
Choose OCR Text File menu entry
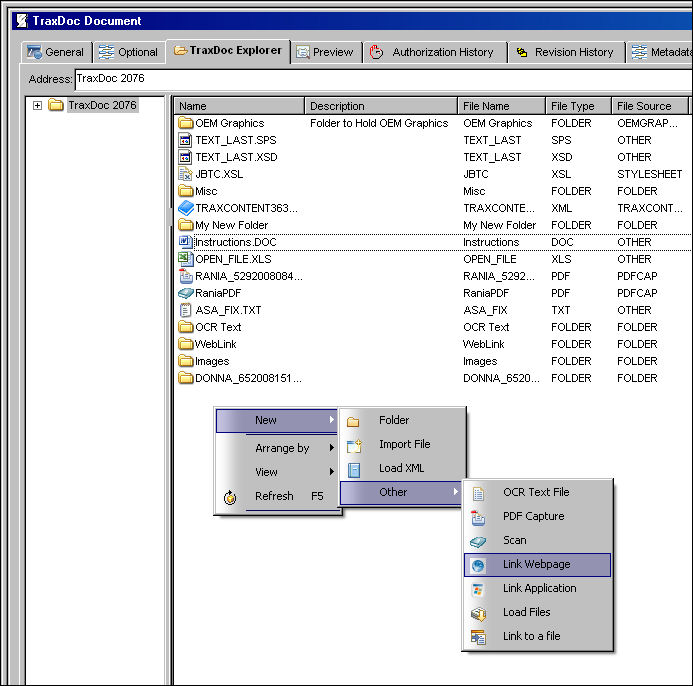[537, 492]
